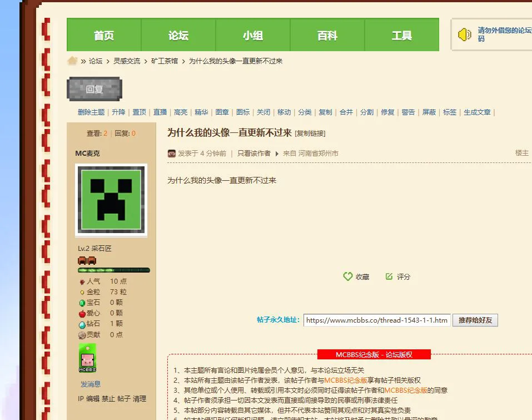
Task: Click the green experience progress bar
Action: tap(114, 270)
